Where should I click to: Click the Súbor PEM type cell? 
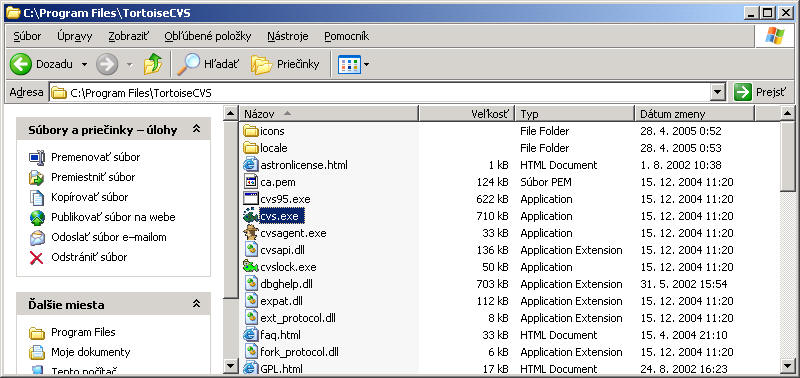(546, 182)
